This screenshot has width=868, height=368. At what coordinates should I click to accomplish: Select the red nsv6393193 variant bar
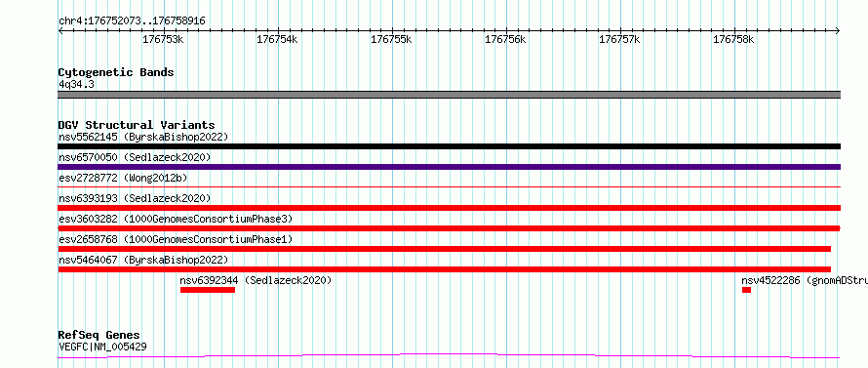[x=450, y=208]
